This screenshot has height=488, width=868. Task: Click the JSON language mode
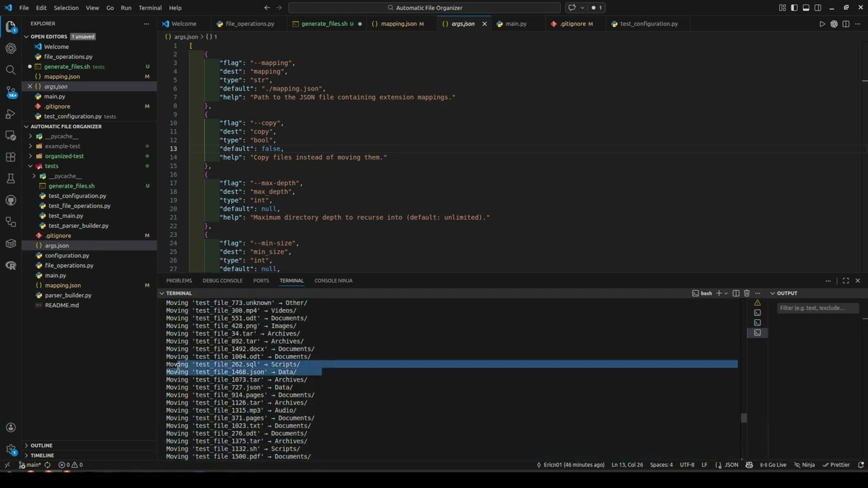pyautogui.click(x=731, y=465)
